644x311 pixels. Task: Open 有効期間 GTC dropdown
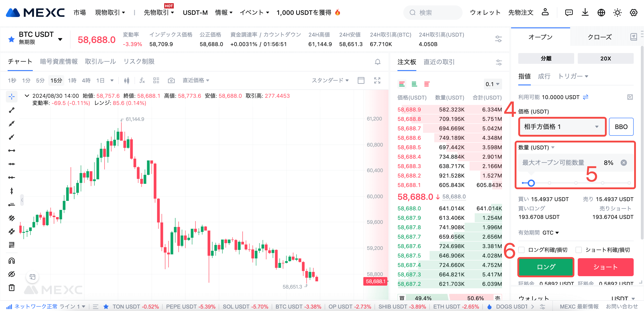(x=551, y=233)
